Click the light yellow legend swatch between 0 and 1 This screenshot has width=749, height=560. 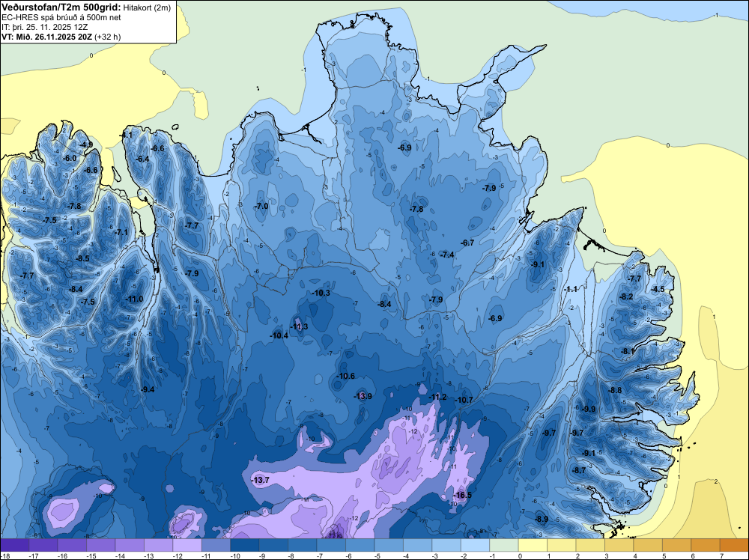(x=533, y=545)
